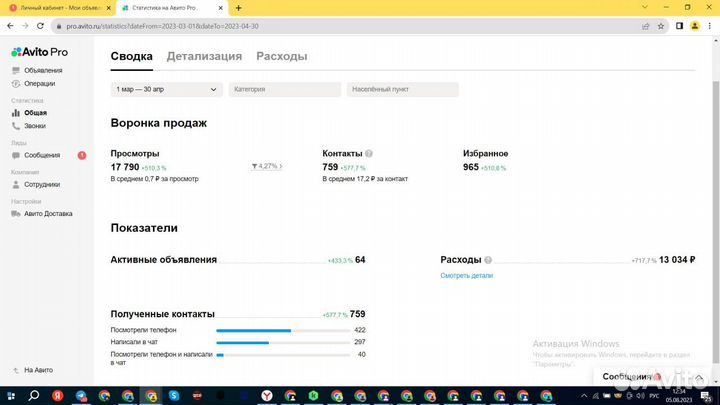Open the date range dropdown 1 мар — 30 апр

(166, 90)
